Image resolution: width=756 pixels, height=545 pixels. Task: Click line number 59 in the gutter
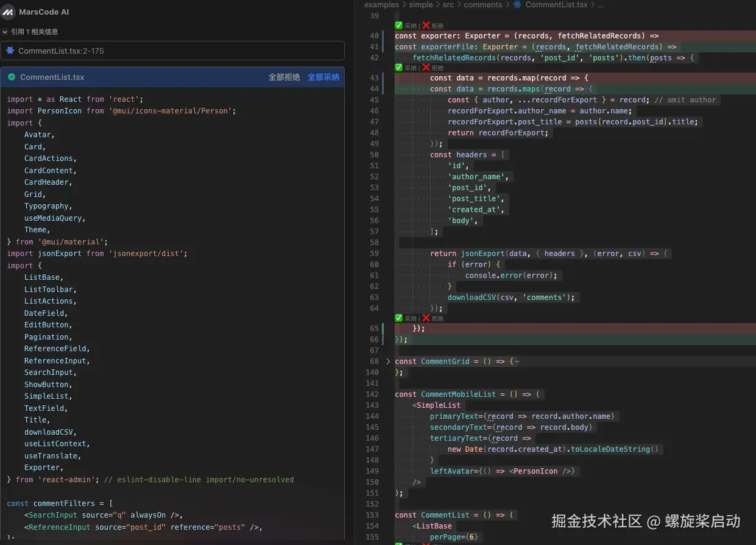[x=374, y=254]
